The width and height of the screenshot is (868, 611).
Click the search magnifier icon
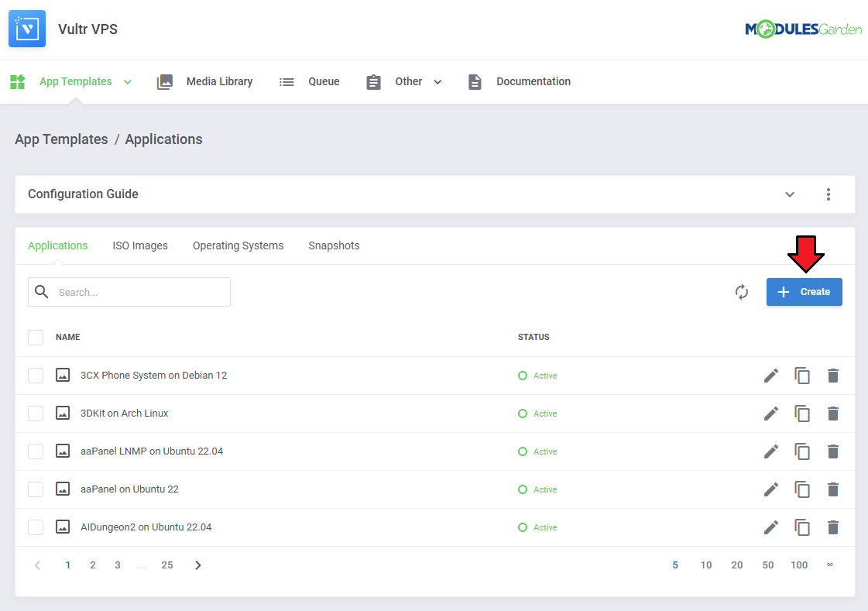click(x=42, y=291)
